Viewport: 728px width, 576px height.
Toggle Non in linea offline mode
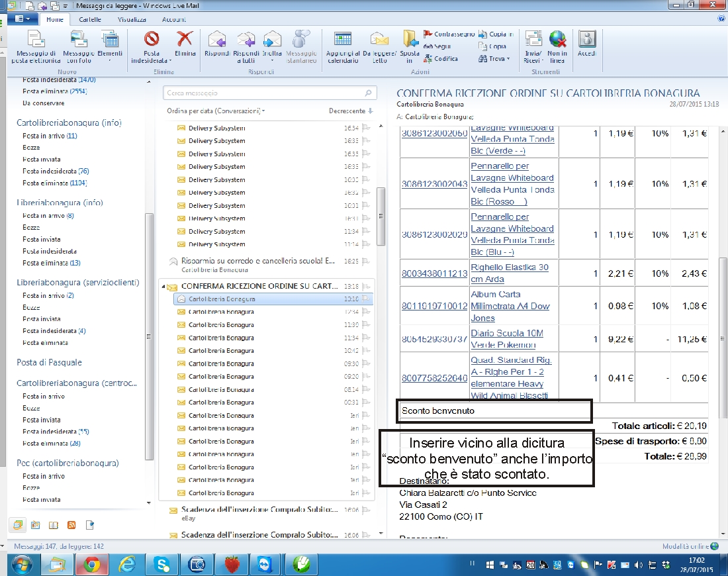click(x=557, y=46)
